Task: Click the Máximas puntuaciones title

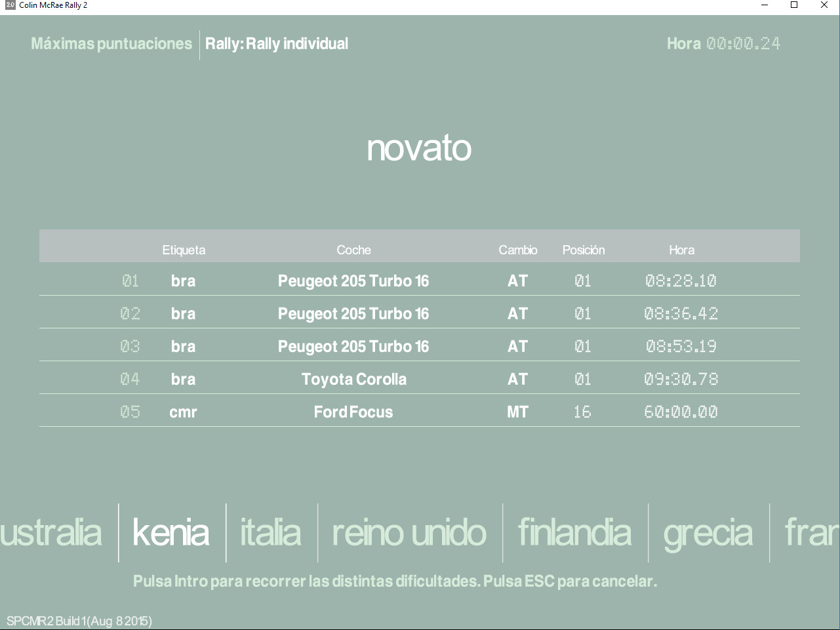Action: [x=111, y=44]
